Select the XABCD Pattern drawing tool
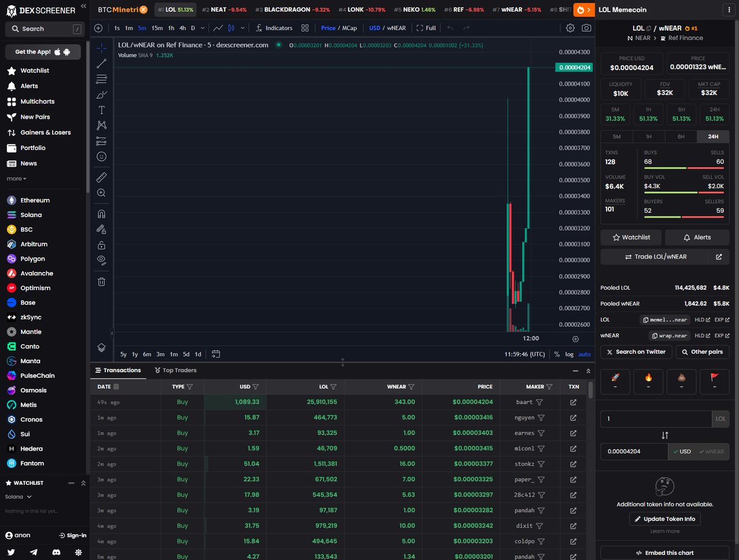The image size is (739, 560). coord(102,126)
